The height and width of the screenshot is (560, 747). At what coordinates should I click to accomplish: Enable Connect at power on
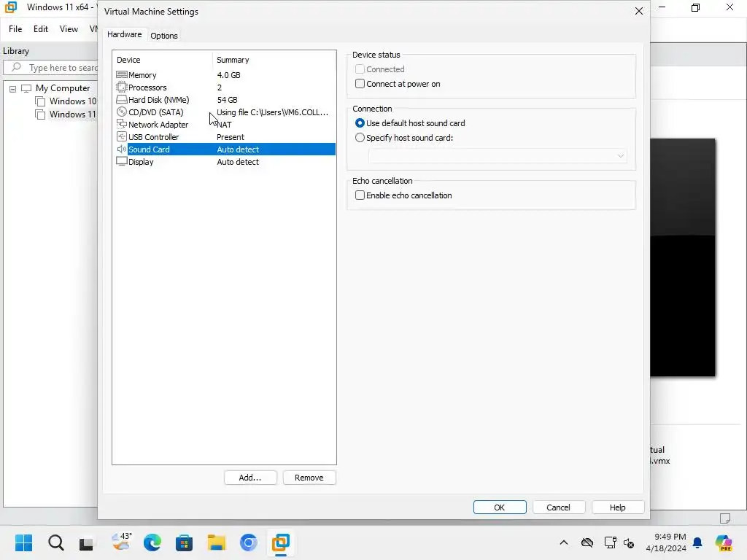point(360,84)
